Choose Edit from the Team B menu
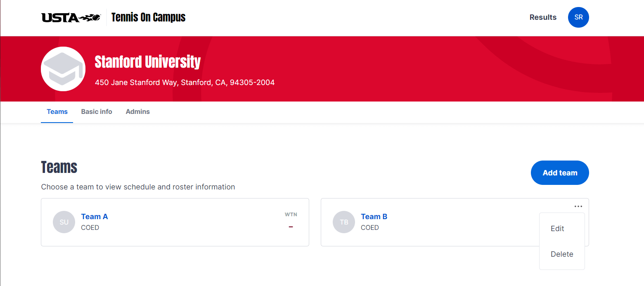This screenshot has height=286, width=644. [557, 228]
